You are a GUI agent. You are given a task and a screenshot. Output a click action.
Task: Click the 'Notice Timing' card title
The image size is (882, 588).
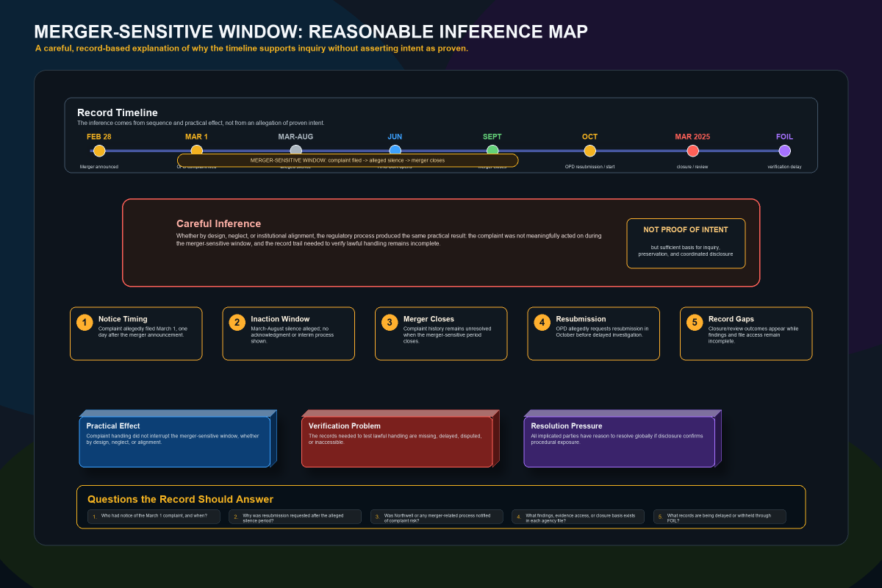coord(123,319)
